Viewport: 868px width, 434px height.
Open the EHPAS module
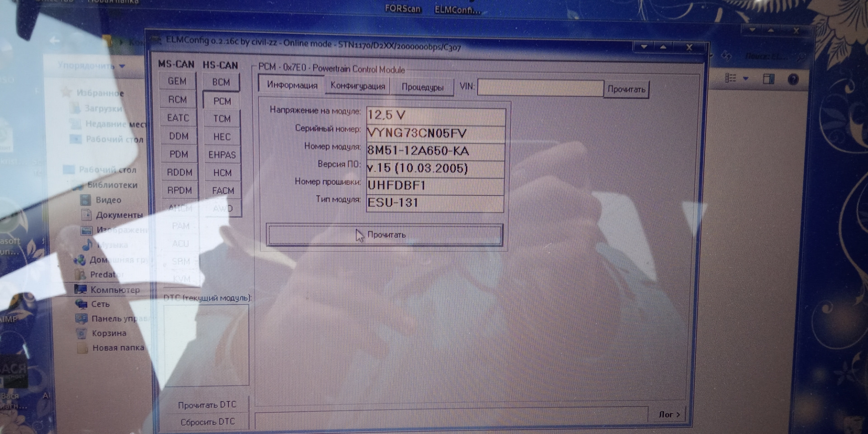click(x=222, y=155)
